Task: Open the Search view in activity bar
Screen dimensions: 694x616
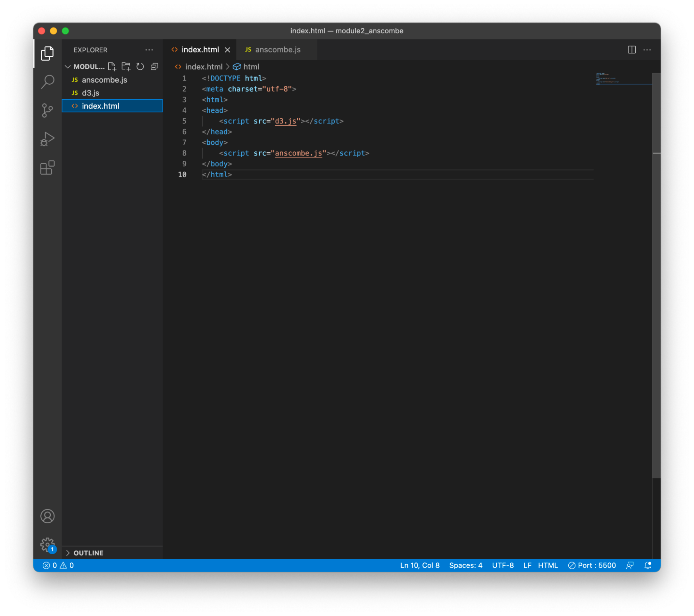Action: [48, 82]
